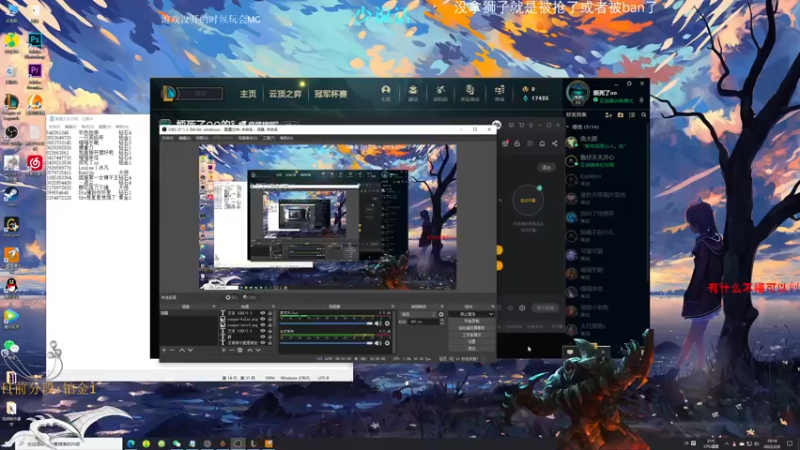
Task: Open the 停止推流 button dropdown arrow
Action: [x=491, y=314]
